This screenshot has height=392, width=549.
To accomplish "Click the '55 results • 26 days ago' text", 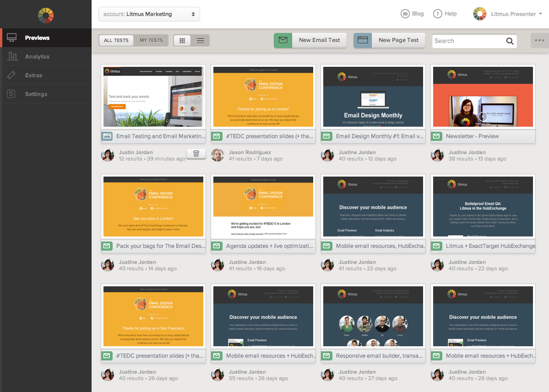I will (258, 379).
